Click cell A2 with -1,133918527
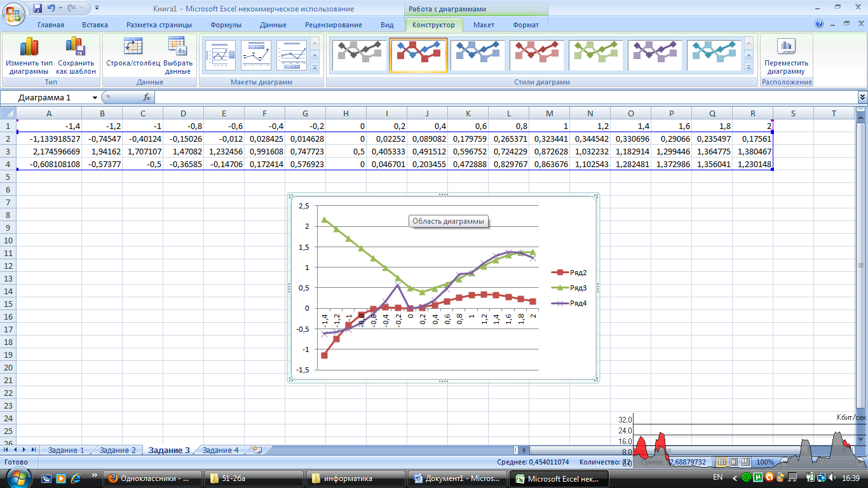Viewport: 868px width, 488px height. tap(49, 139)
